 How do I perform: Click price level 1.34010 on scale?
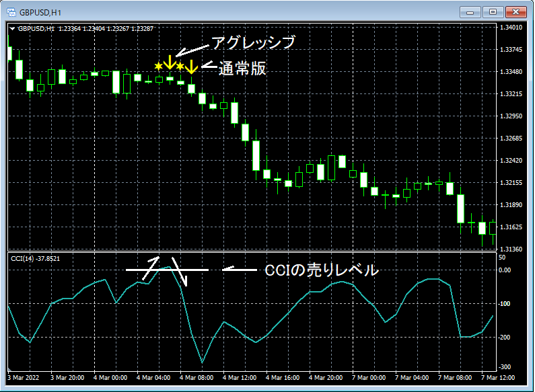pos(511,28)
